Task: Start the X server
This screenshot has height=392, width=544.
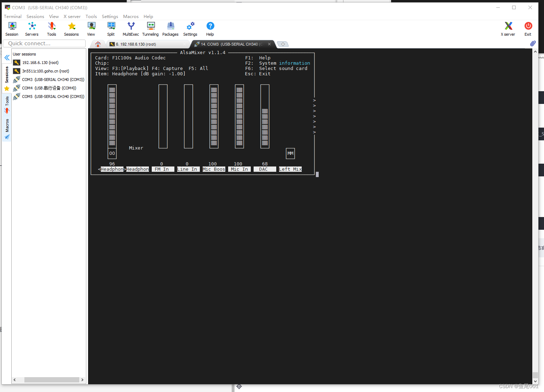Action: point(508,28)
